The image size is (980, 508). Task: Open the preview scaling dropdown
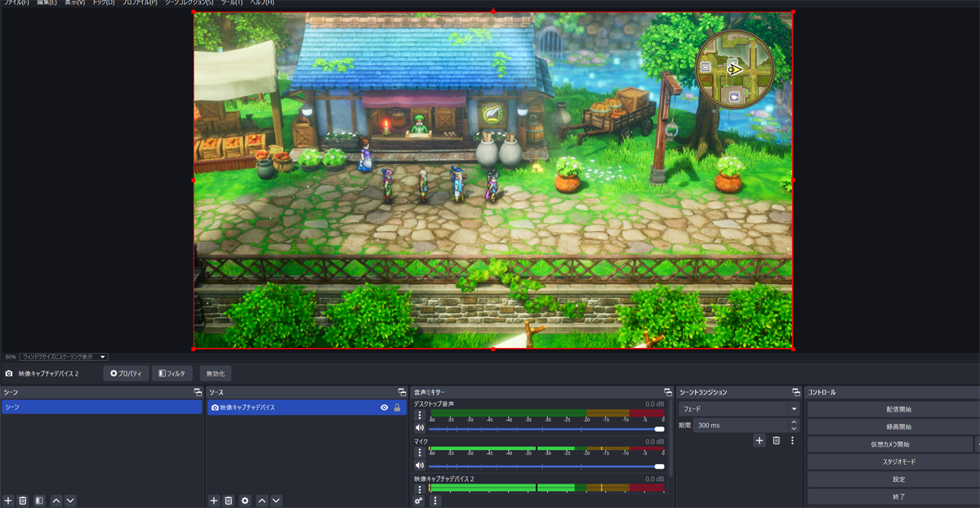tap(65, 357)
